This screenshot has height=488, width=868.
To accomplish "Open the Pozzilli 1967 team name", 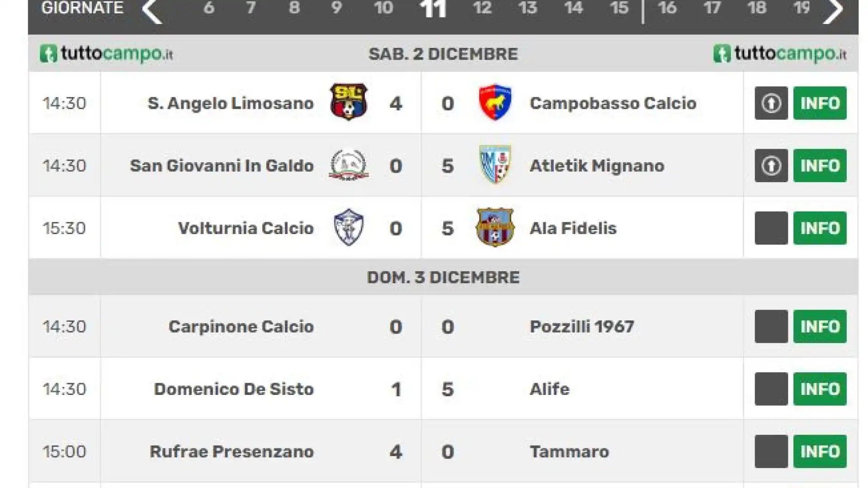I will coord(582,326).
